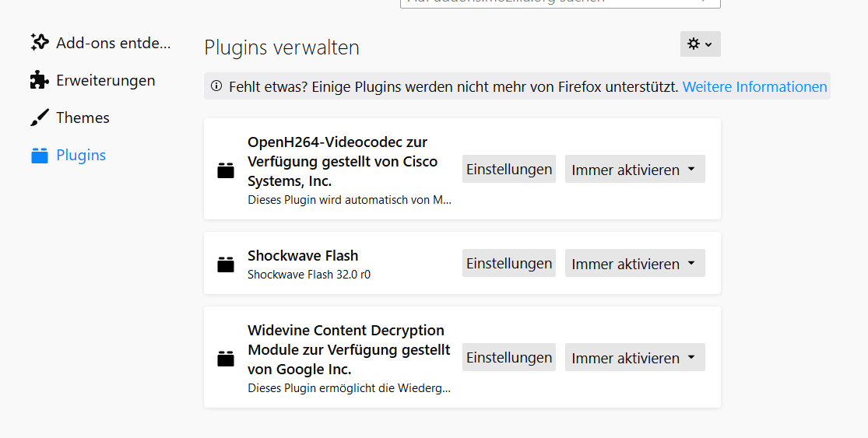The height and width of the screenshot is (438, 868).
Task: Click the search field at the top
Action: coord(561,2)
